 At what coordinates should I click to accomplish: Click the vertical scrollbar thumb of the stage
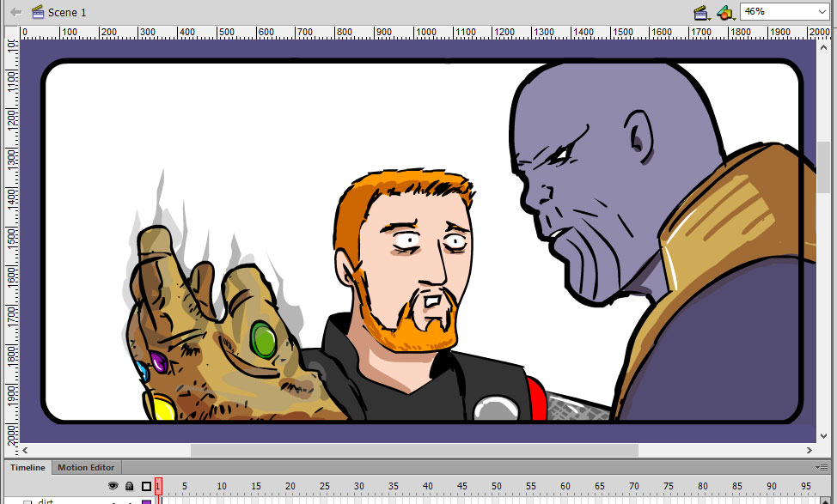tap(823, 168)
